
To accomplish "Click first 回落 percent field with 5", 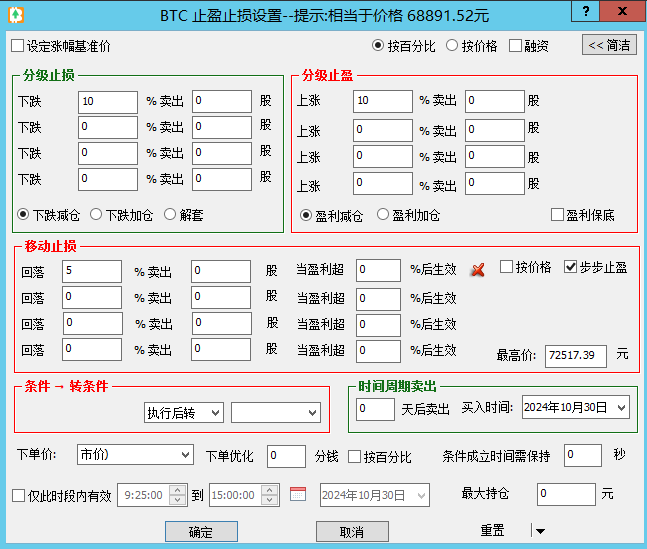I will (92, 271).
